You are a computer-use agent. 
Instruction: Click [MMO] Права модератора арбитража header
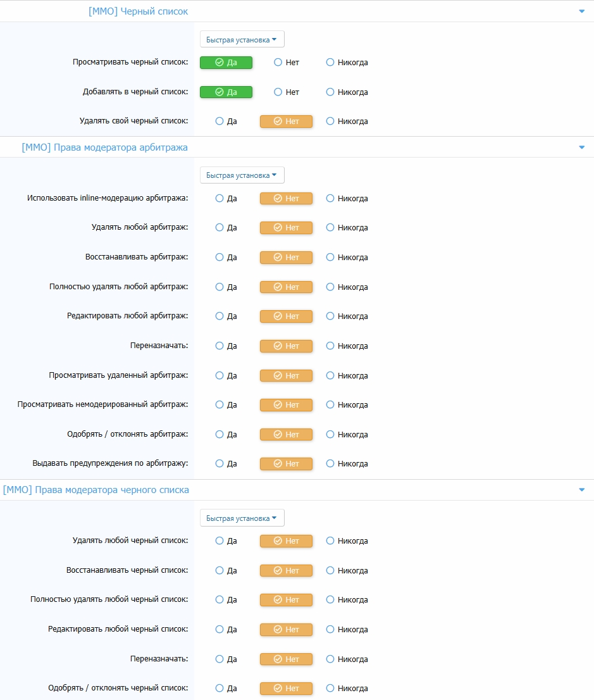104,147
